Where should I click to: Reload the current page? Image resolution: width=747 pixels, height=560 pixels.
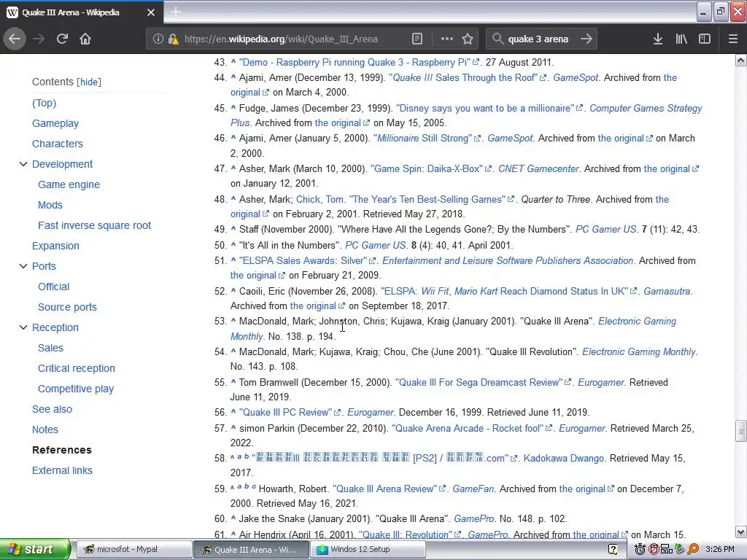coord(62,39)
